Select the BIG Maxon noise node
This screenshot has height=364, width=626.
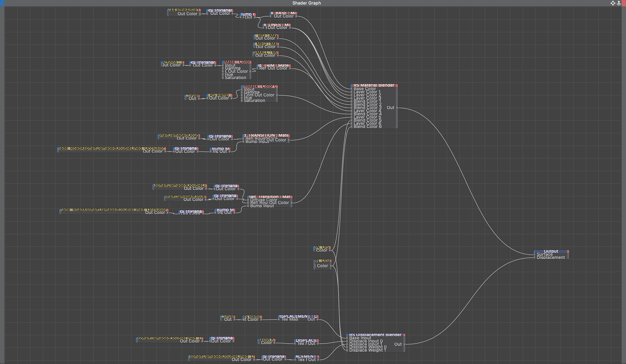point(266,37)
